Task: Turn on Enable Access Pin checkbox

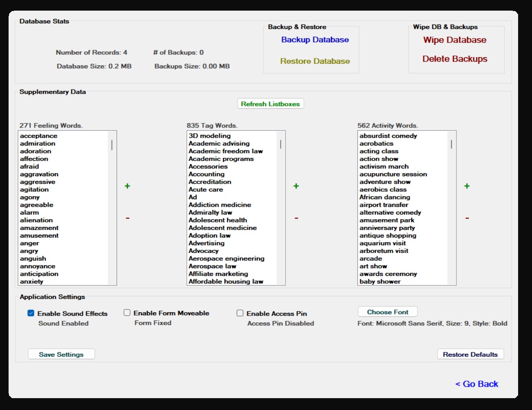Action: pos(240,313)
